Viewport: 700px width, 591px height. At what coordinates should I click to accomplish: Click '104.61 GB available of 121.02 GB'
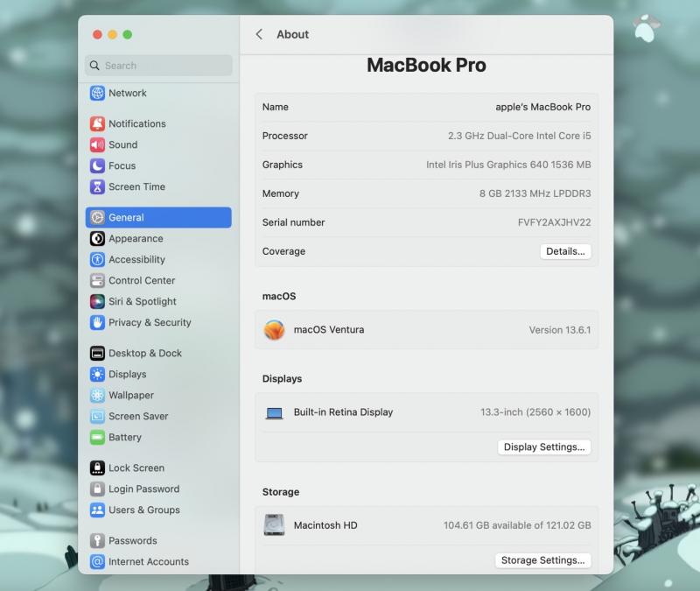point(517,525)
